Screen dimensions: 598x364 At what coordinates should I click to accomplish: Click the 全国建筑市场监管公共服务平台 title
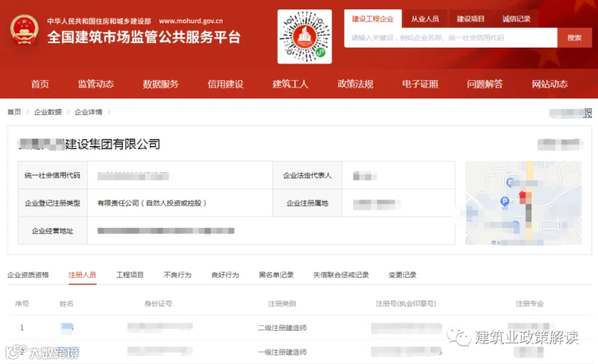tap(144, 37)
